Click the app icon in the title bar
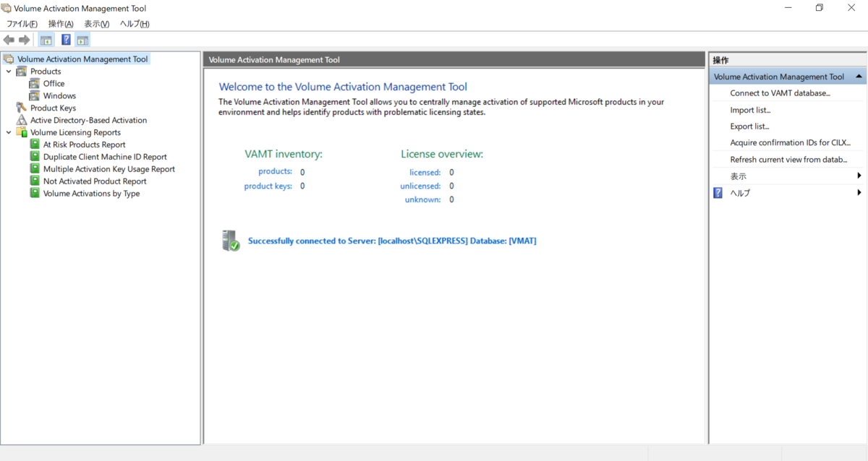Image resolution: width=868 pixels, height=461 pixels. pyautogui.click(x=7, y=9)
